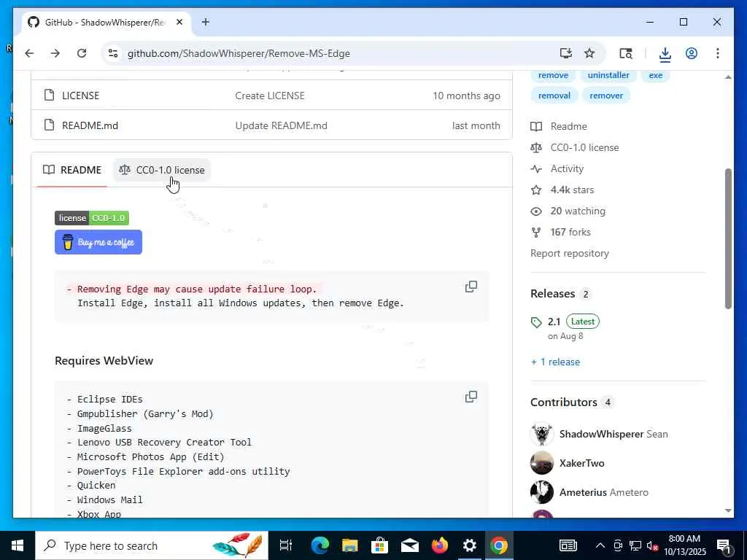This screenshot has height=560, width=747.
Task: Install app icon in address bar
Action: click(566, 53)
